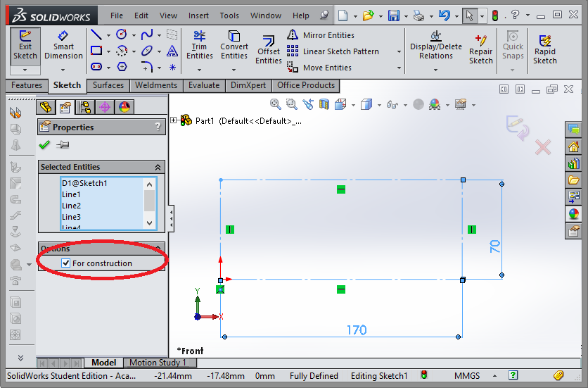The width and height of the screenshot is (588, 388).
Task: Click the 170 dimension value
Action: (357, 330)
